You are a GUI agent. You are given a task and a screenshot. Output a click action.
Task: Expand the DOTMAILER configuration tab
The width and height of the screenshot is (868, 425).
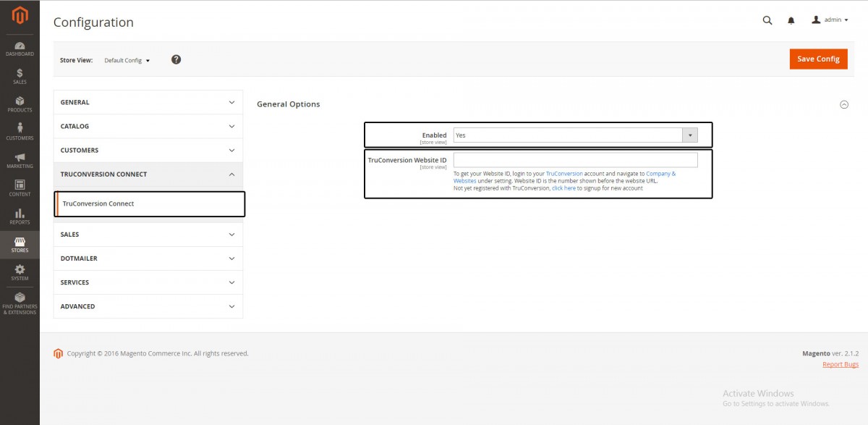[x=148, y=258]
